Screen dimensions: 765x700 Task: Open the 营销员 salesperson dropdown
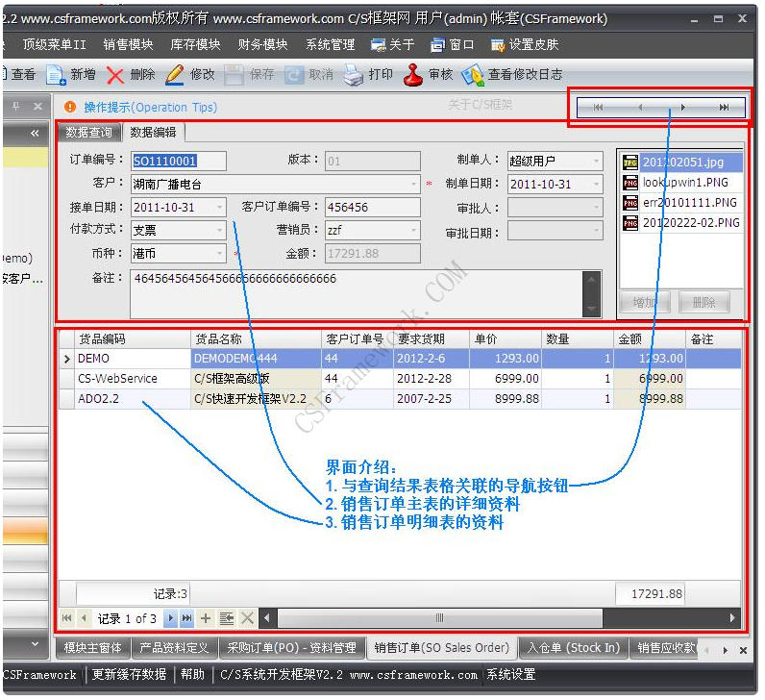point(413,230)
